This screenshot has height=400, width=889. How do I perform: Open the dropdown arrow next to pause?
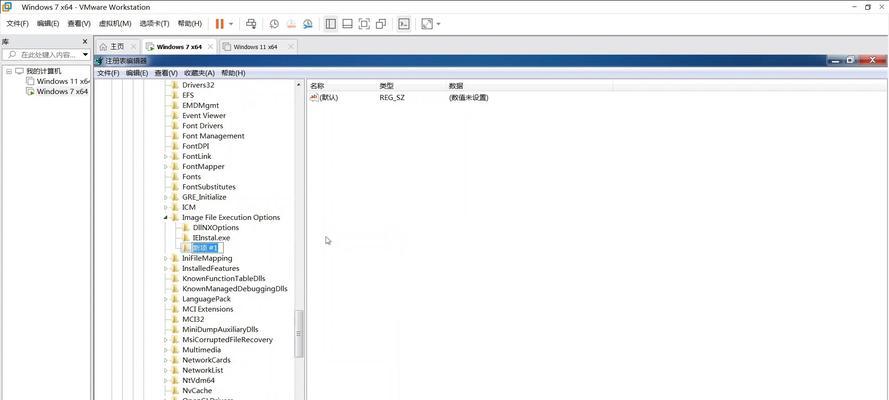tap(231, 24)
